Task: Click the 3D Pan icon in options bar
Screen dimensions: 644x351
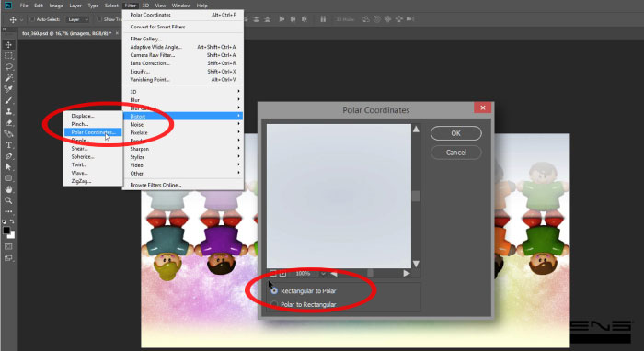Action: (387, 19)
